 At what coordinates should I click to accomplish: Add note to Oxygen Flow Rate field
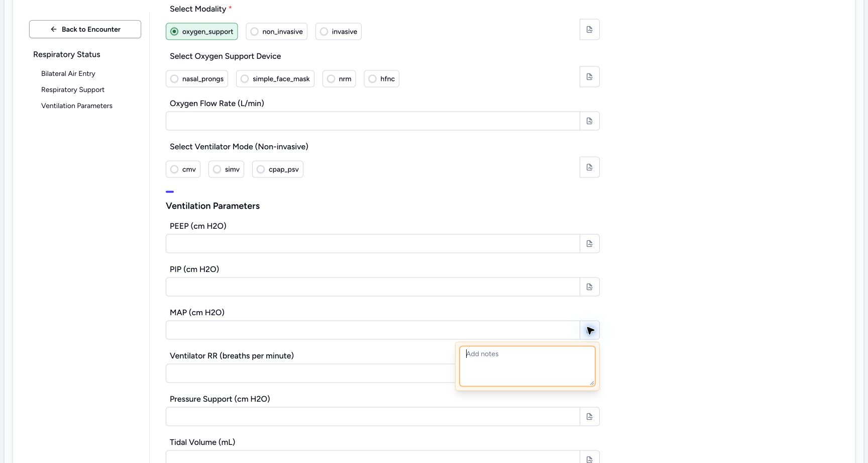tap(589, 121)
